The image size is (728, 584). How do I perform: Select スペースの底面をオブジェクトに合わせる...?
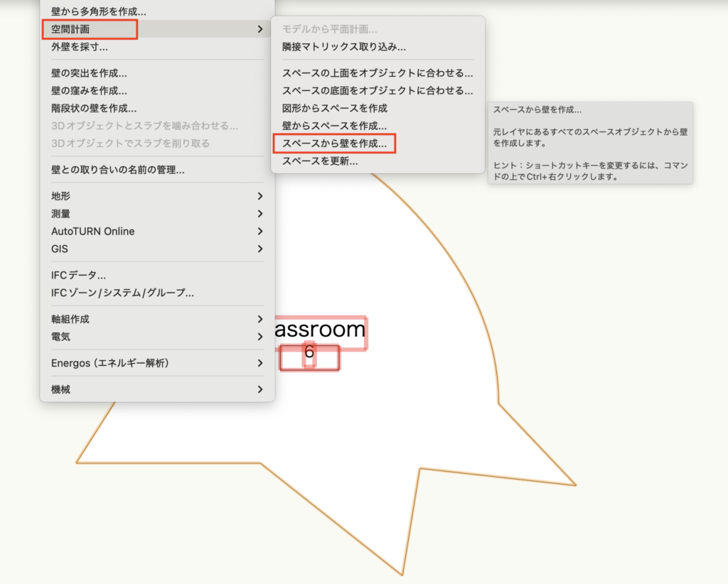[377, 90]
